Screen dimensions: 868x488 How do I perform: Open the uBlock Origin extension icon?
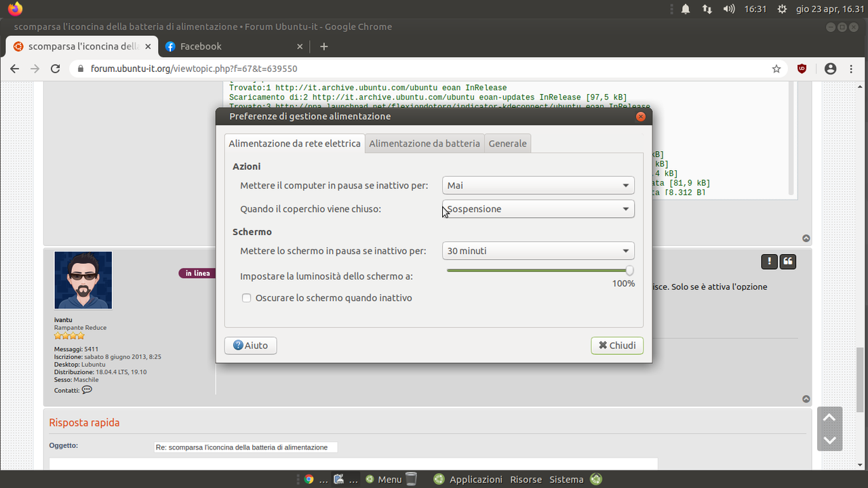pyautogui.click(x=802, y=68)
